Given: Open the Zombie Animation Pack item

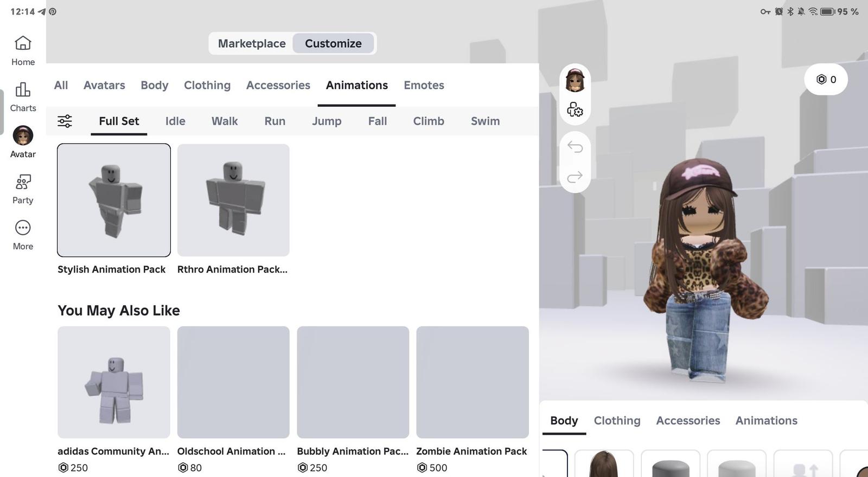Looking at the screenshot, I should (x=472, y=382).
